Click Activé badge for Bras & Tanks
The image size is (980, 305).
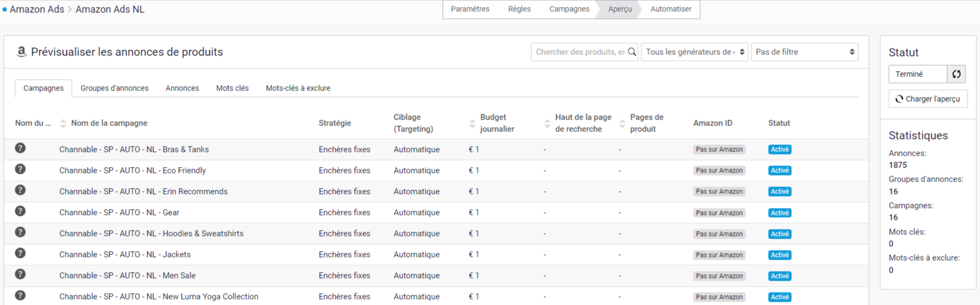click(780, 149)
